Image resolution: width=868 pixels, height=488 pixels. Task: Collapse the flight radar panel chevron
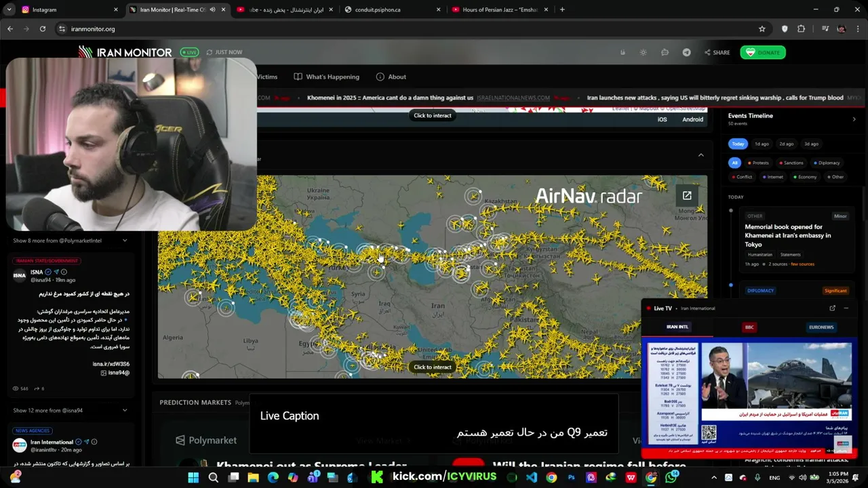pyautogui.click(x=701, y=155)
